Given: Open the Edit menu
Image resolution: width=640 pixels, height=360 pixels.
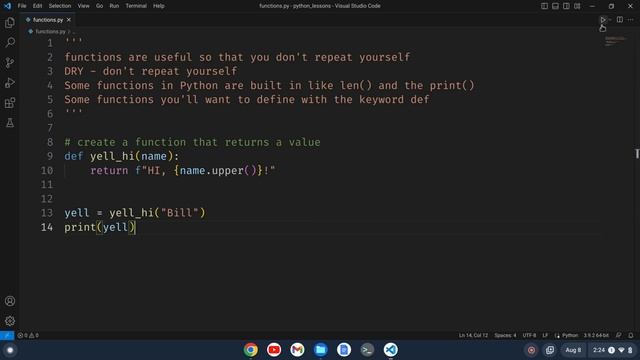Looking at the screenshot, I should 37,6.
